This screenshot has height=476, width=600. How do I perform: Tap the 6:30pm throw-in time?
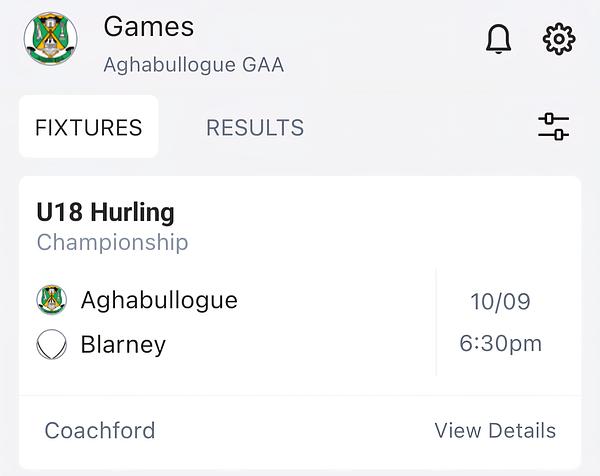[x=501, y=343]
